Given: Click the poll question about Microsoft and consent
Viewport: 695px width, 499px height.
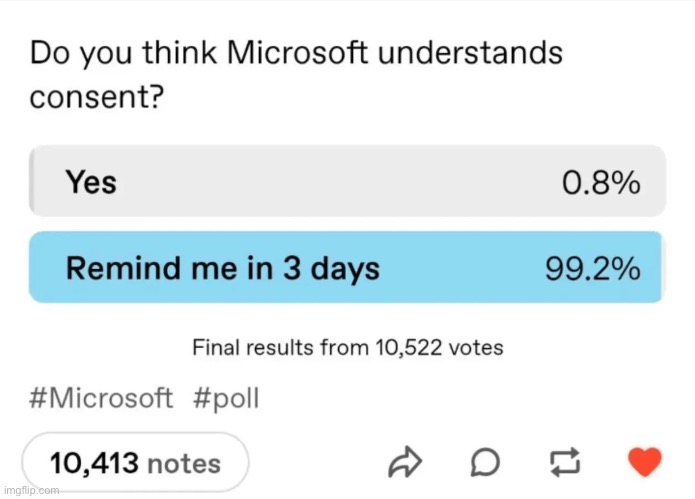Looking at the screenshot, I should pos(296,74).
